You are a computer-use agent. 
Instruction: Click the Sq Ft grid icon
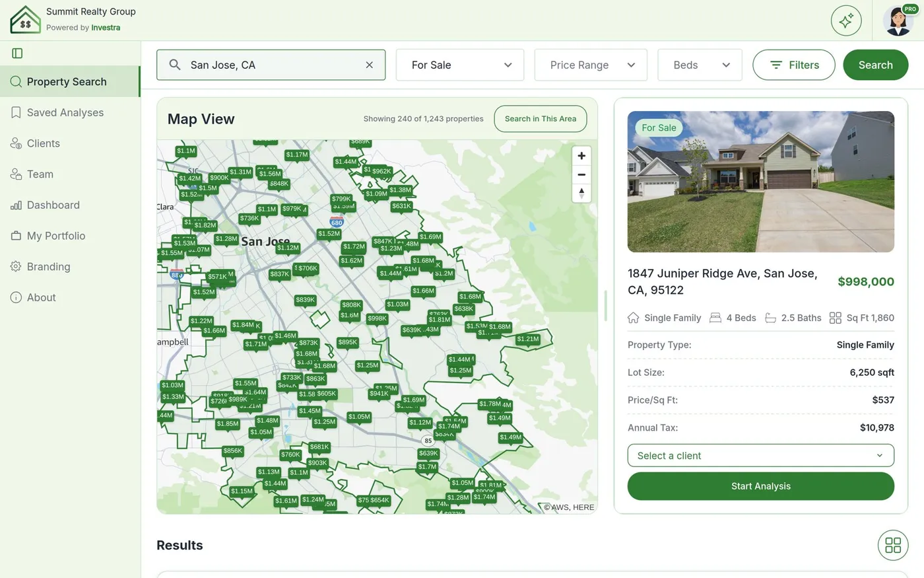[x=835, y=318]
